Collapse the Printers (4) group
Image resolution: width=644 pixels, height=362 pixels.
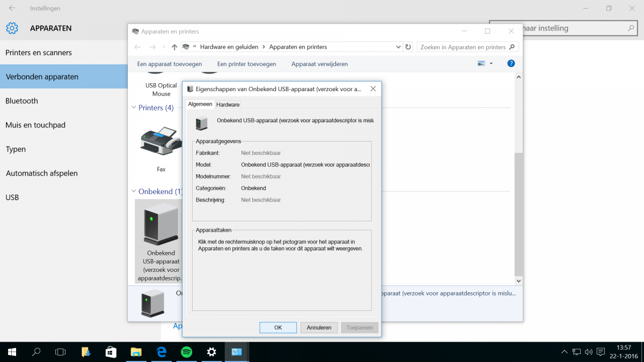tap(134, 108)
